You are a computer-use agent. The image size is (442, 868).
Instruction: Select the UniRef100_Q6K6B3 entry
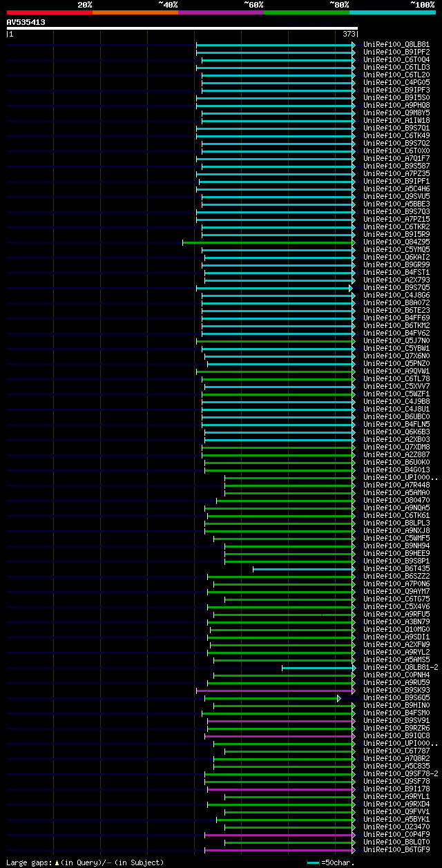[396, 432]
